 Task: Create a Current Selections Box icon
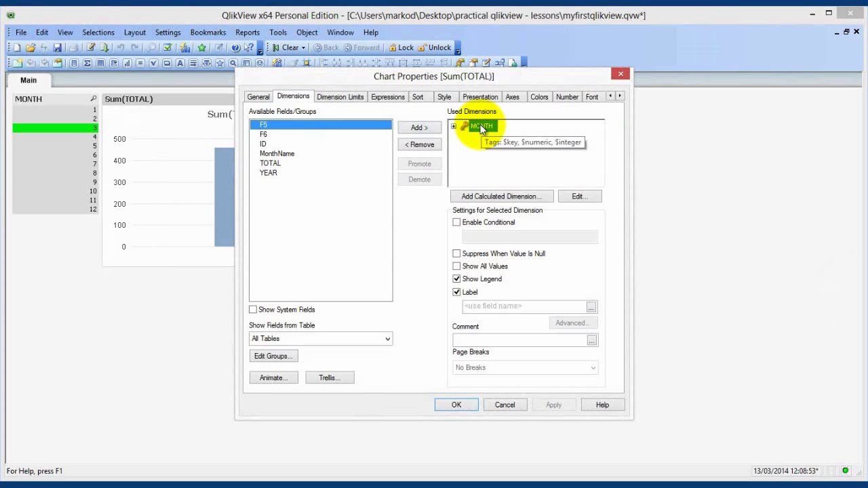[153, 63]
